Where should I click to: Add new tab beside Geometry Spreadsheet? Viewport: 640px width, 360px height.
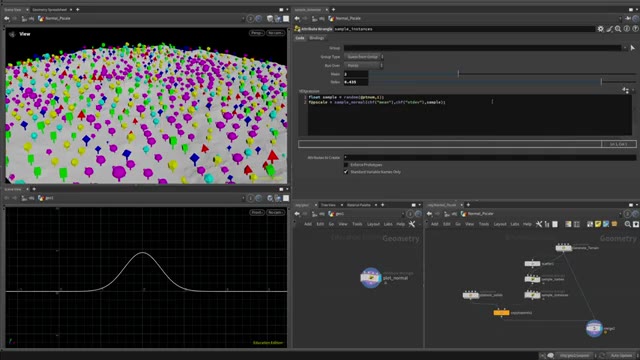[78, 9]
